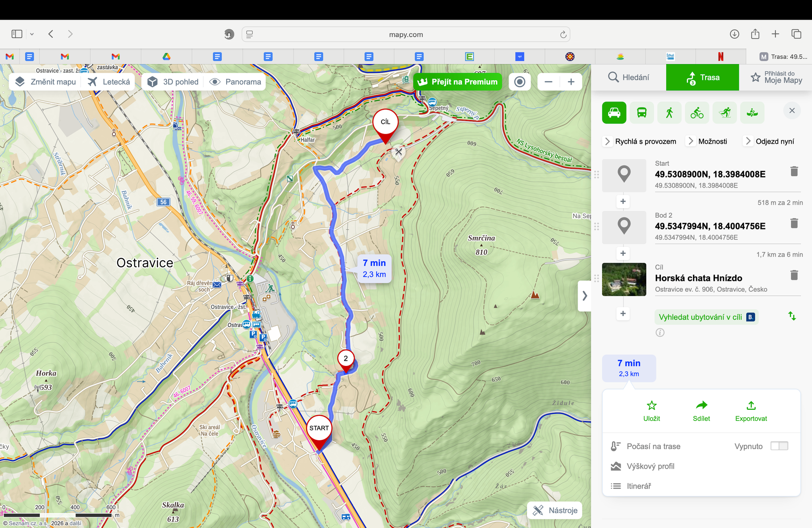812x528 pixels.
Task: Open Změnit mapu map type selector
Action: click(x=45, y=82)
